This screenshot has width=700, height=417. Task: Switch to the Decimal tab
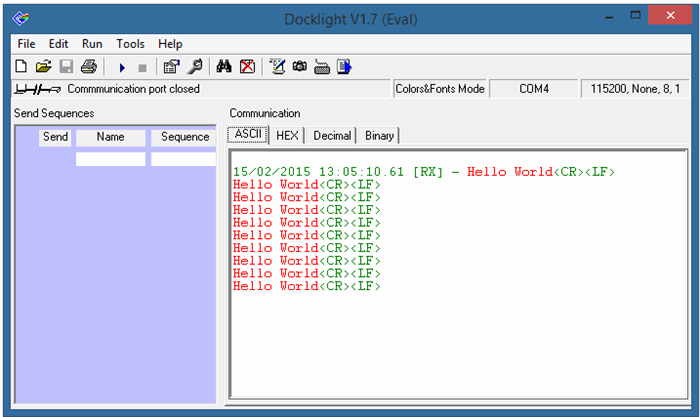(332, 135)
